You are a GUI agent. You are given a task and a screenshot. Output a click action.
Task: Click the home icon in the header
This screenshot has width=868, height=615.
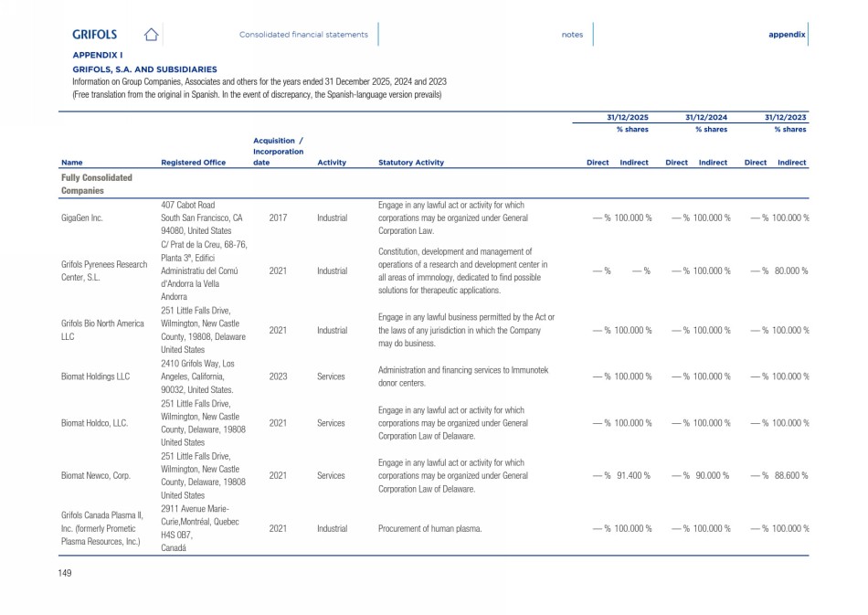[x=152, y=35]
